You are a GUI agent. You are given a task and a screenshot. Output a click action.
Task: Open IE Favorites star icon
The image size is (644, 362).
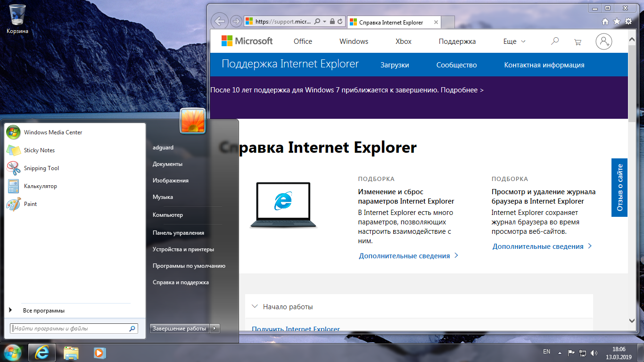pyautogui.click(x=617, y=21)
